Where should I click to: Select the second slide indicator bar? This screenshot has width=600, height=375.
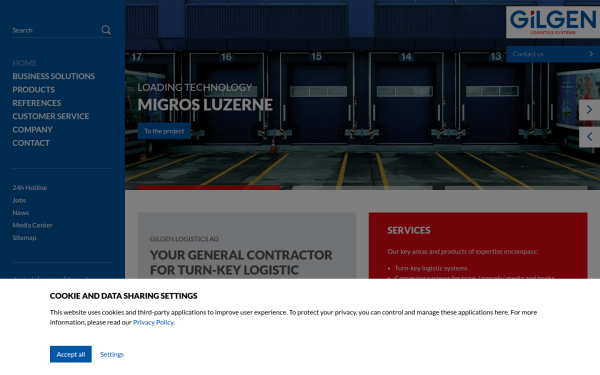362,188
